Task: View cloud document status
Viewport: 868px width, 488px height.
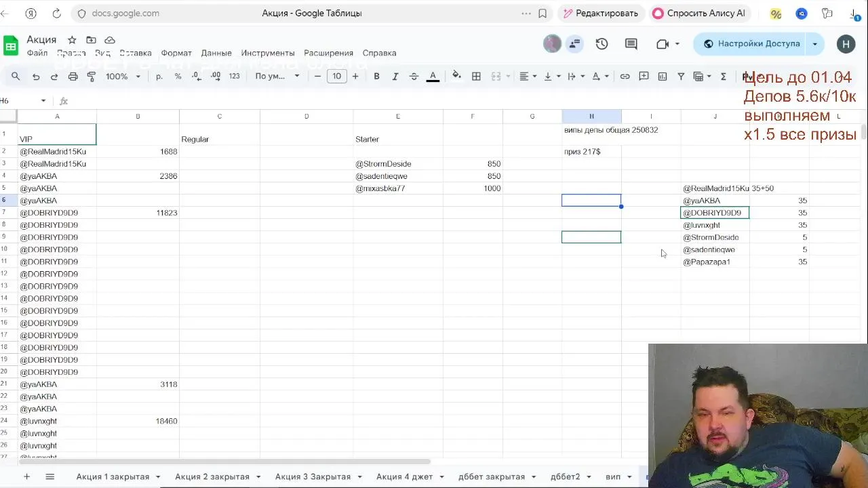Action: click(110, 40)
